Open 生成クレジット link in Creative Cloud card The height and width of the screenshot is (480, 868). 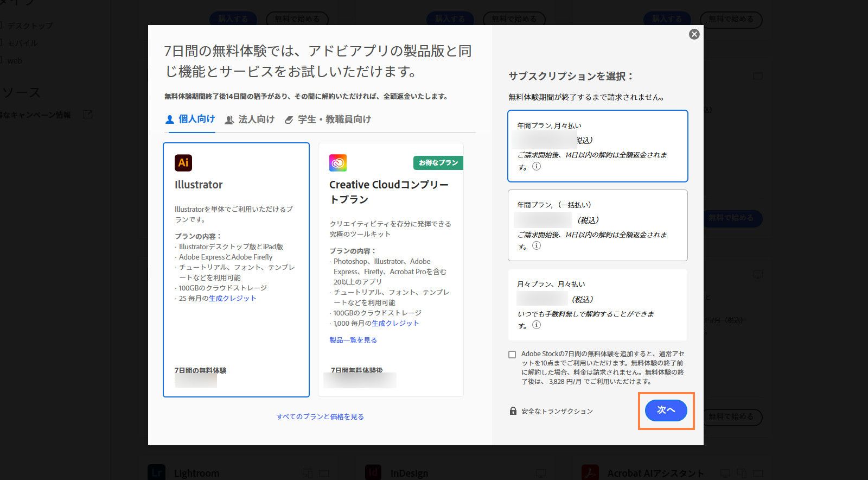(x=395, y=323)
